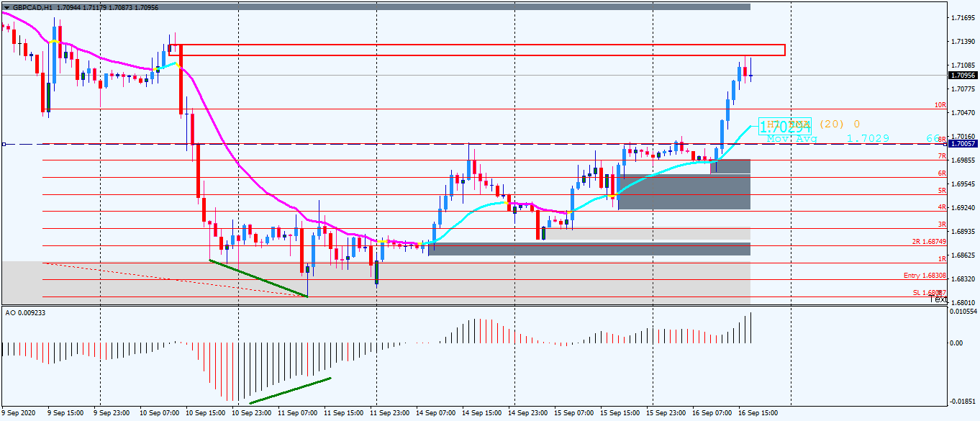Click the 15 Sep 23:00 time label
Viewport: 980px width, 421px height.
coord(666,413)
